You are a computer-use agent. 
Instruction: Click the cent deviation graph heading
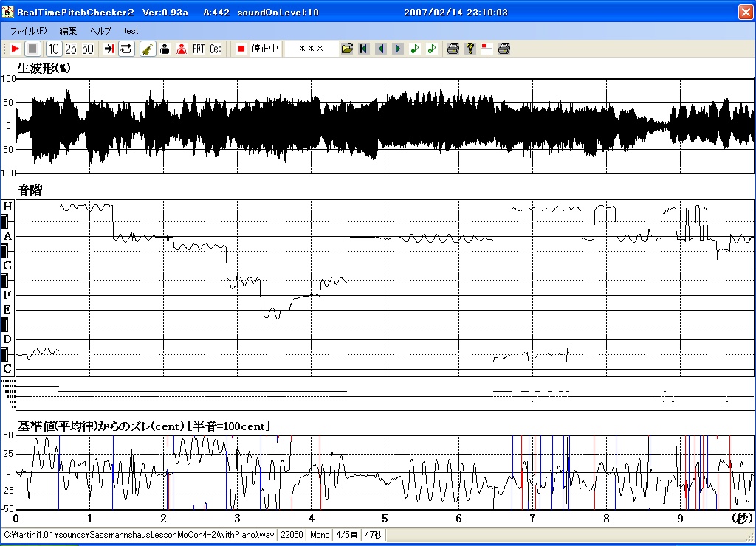pyautogui.click(x=143, y=426)
